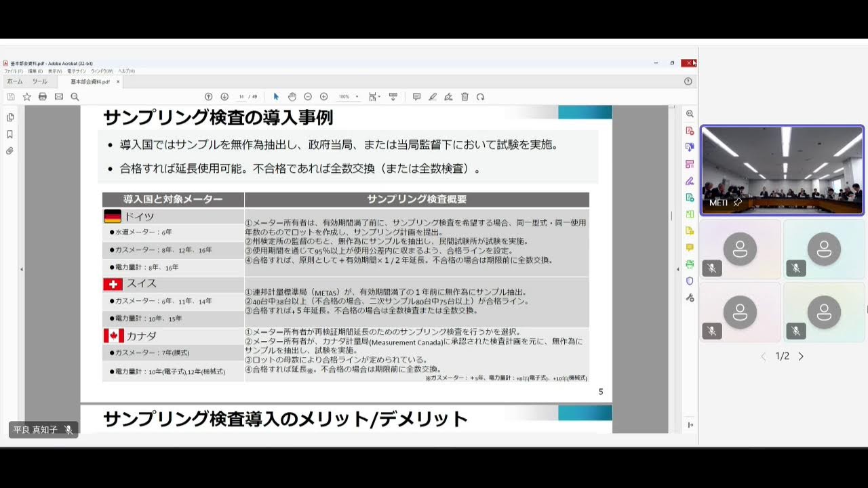Image resolution: width=868 pixels, height=488 pixels.
Task: Open the ウィンドウ menu
Action: 102,71
